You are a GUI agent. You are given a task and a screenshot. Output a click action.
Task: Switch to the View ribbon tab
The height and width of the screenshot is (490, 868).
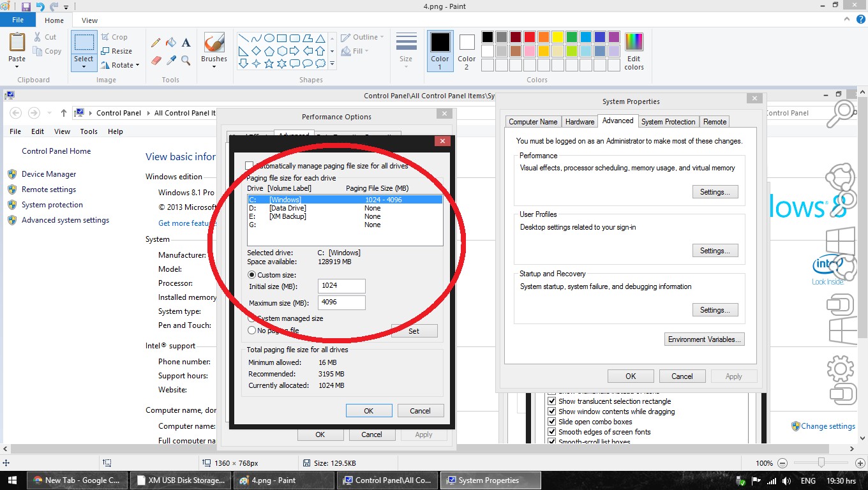pos(90,20)
